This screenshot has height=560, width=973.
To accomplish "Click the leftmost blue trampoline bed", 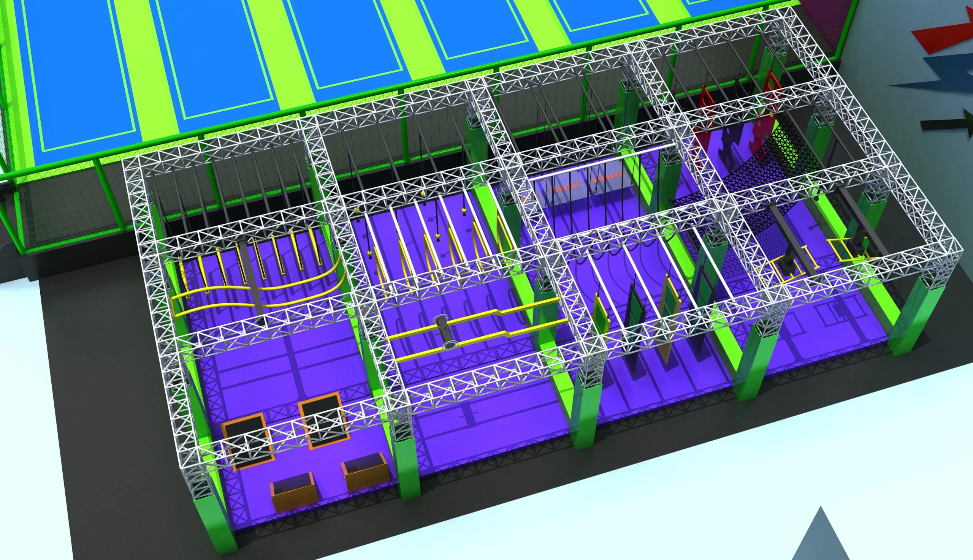I will 77,73.
